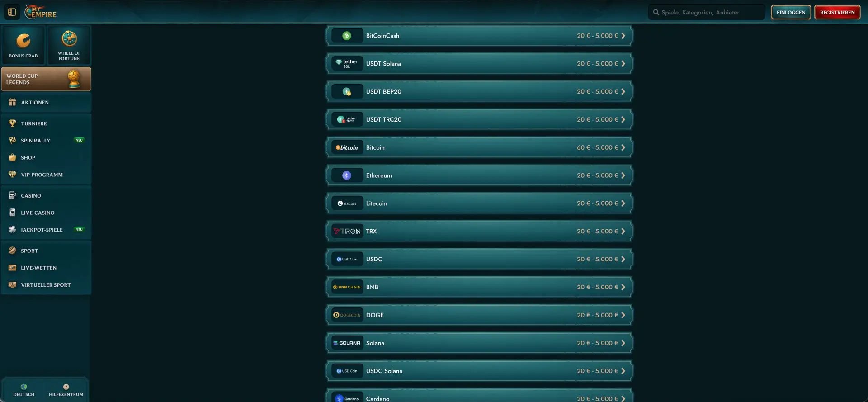Focus the Spiele, Kategorien, Anbieter search field
Screen dimensions: 868x402
click(707, 13)
